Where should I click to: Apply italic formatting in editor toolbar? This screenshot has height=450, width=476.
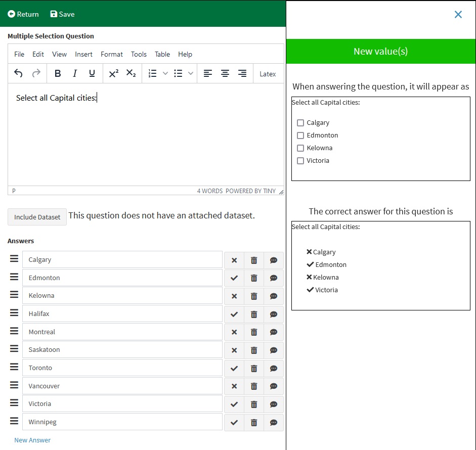click(75, 74)
